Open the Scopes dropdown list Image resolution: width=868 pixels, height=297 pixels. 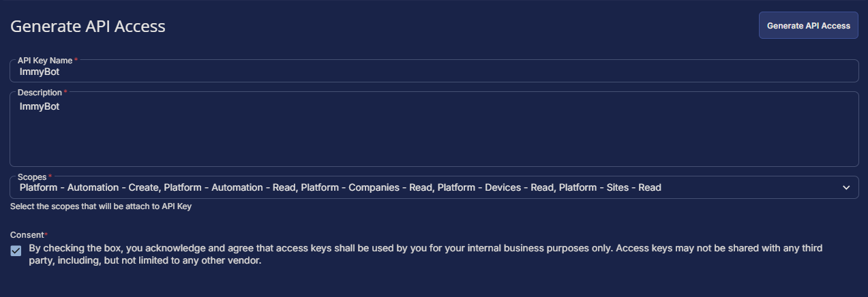434,187
